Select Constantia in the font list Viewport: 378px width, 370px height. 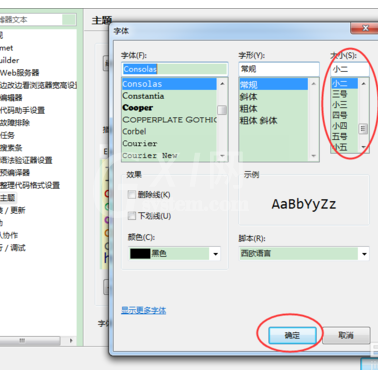click(x=169, y=96)
